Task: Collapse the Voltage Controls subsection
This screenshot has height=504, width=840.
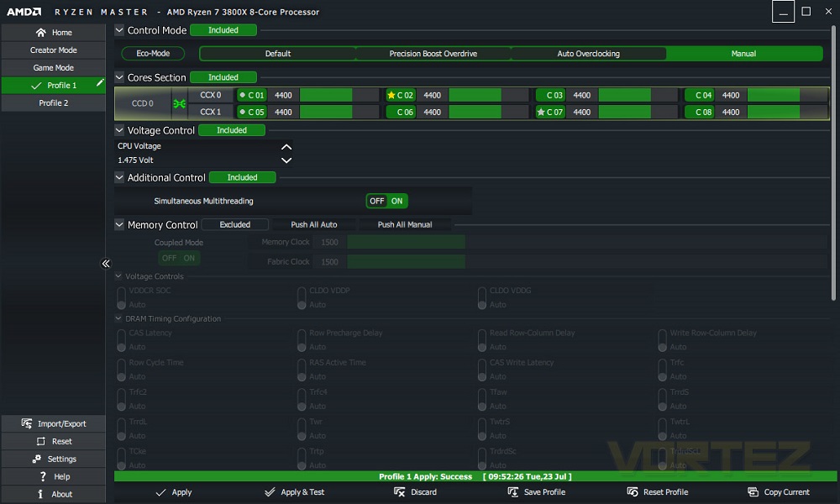Action: point(118,276)
